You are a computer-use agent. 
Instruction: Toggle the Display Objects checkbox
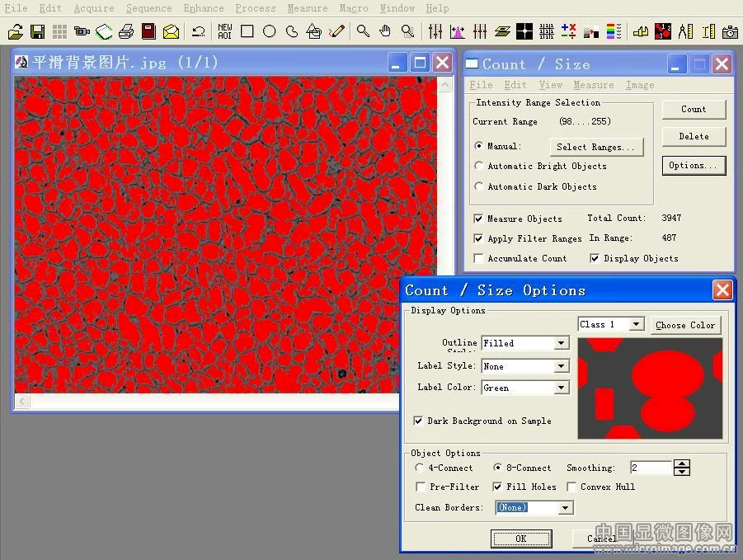click(x=595, y=258)
